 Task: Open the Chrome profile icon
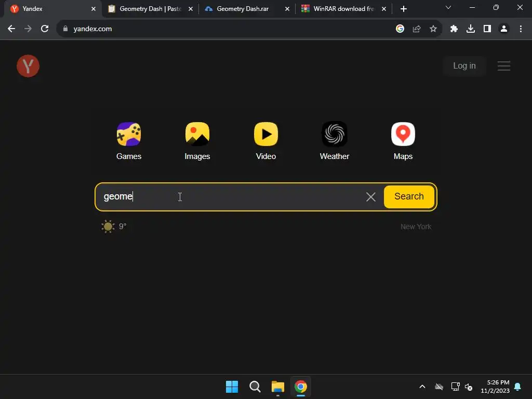click(x=504, y=29)
